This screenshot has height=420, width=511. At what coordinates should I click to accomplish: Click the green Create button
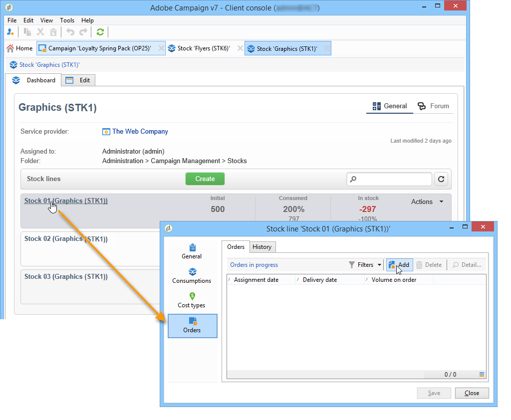pyautogui.click(x=205, y=179)
